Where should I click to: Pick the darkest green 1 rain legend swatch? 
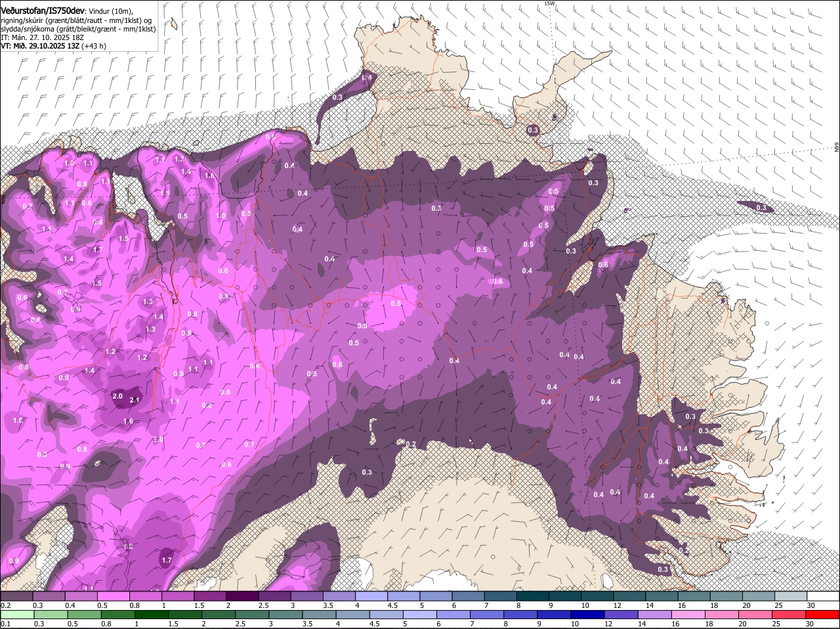point(151,615)
